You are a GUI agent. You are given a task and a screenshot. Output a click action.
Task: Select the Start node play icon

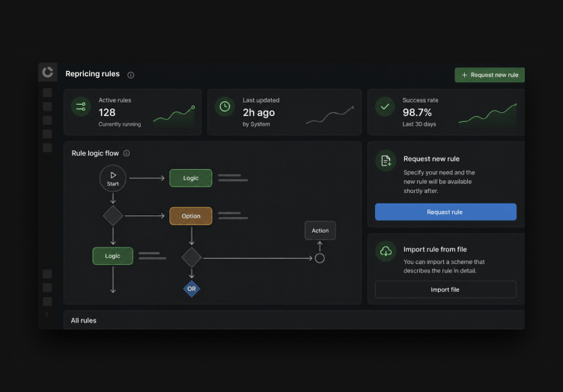pos(113,175)
